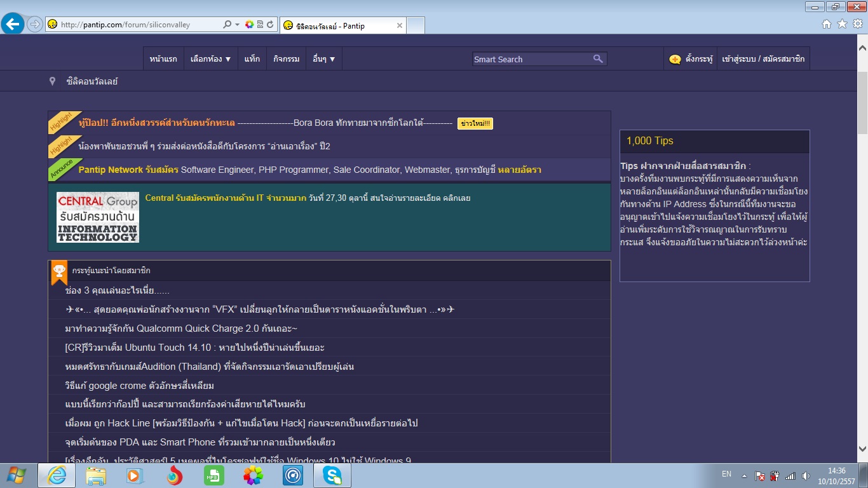Image resolution: width=868 pixels, height=488 pixels.
Task: Click the search magnifier in the address bar
Action: [227, 25]
